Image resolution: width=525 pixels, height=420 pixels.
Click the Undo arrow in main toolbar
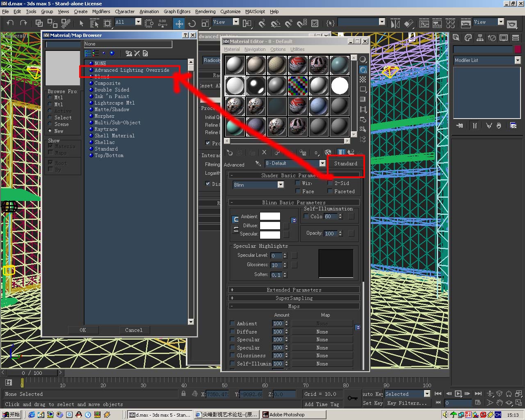[10, 23]
